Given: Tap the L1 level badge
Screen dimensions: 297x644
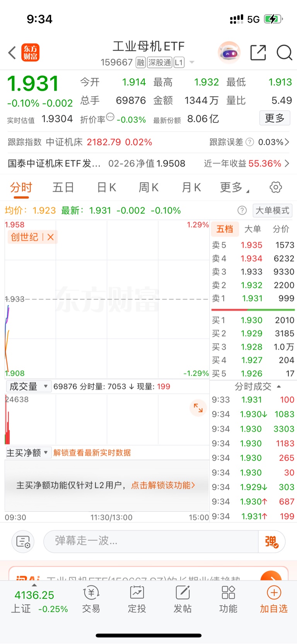Looking at the screenshot, I should [179, 62].
